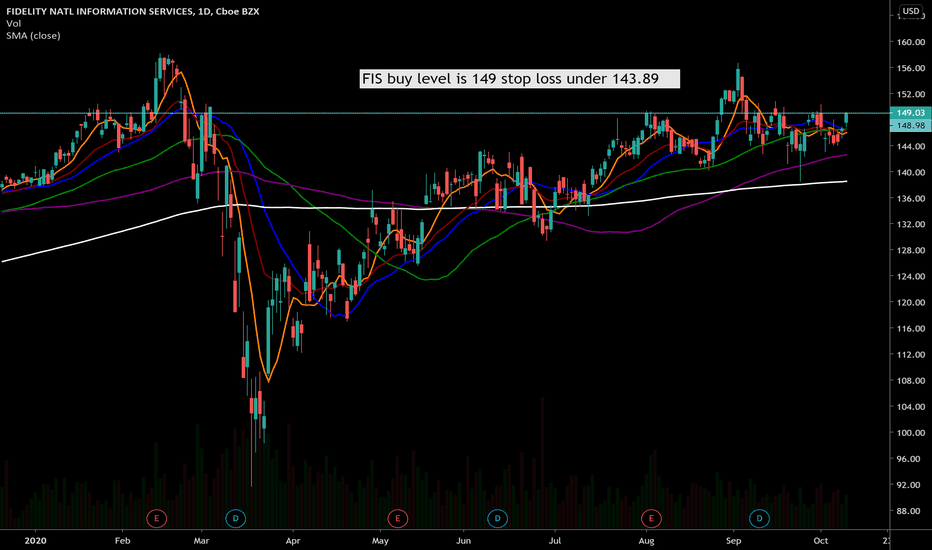The height and width of the screenshot is (550, 932).
Task: Click the May time axis label
Action: [x=380, y=540]
